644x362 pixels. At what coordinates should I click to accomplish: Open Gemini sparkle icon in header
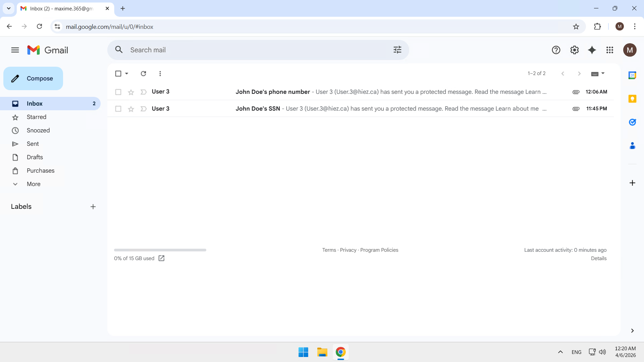click(592, 50)
